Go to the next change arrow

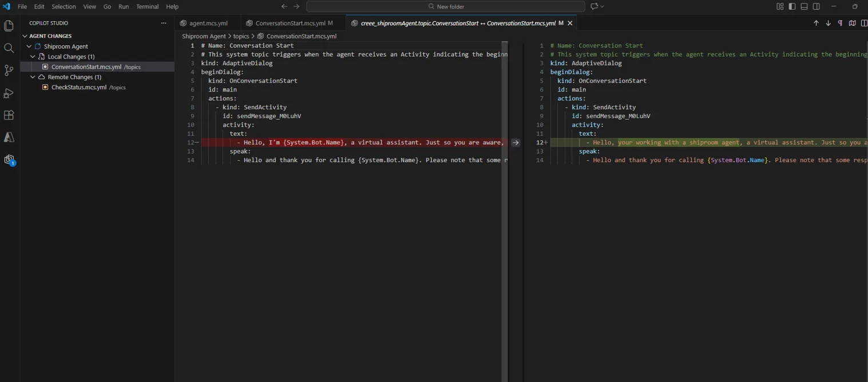tap(828, 23)
